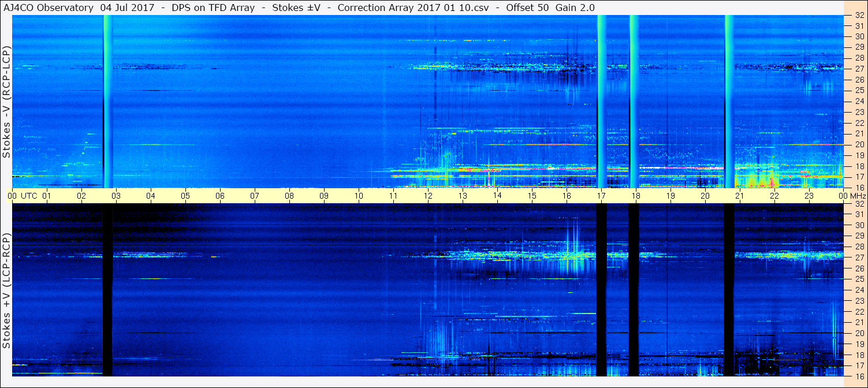This screenshot has width=868, height=388.
Task: Click the "00 UTC" time axis label
Action: coord(23,196)
